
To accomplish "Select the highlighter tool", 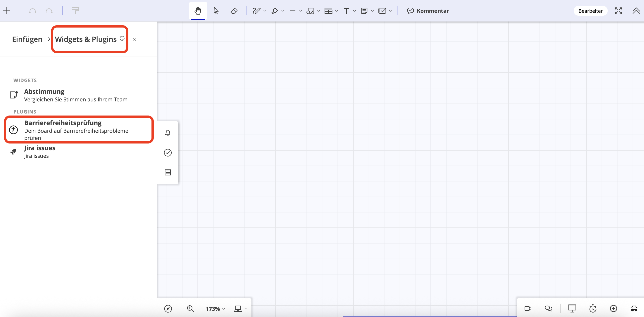I will pos(274,11).
